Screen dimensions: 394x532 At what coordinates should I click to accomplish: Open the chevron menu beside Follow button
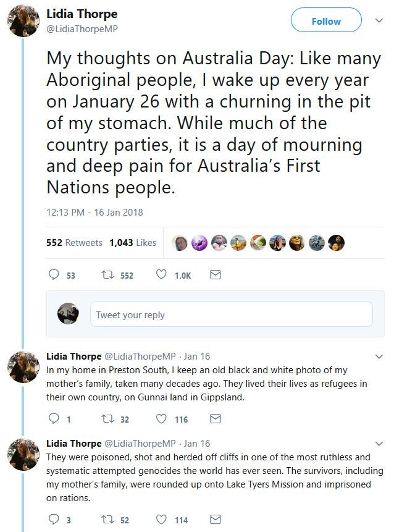(379, 20)
